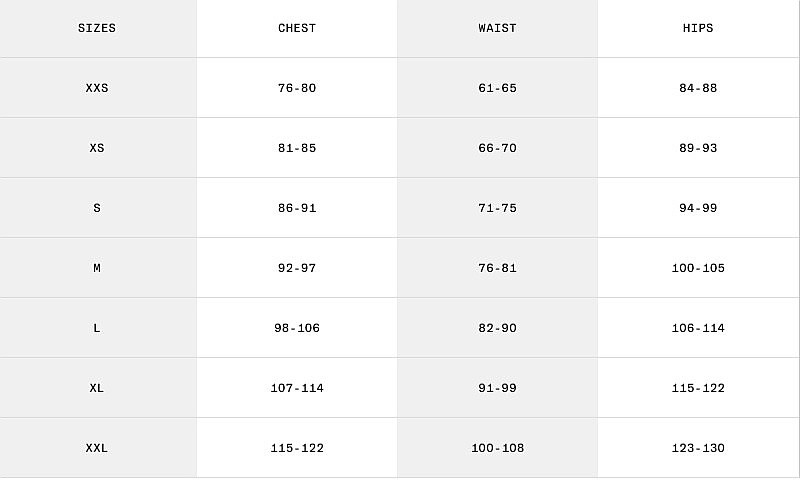Select the XL size row label
Screen dimensions: 802x484
(x=97, y=388)
